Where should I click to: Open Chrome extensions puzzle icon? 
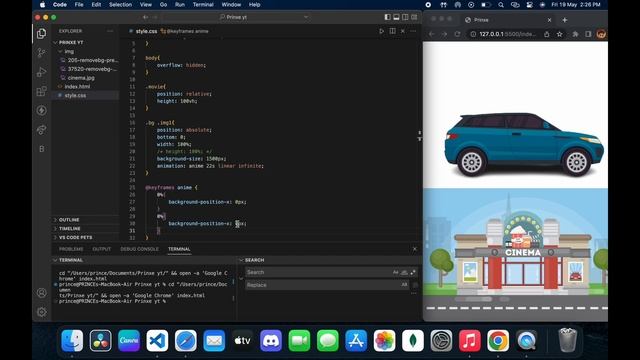pos(575,34)
